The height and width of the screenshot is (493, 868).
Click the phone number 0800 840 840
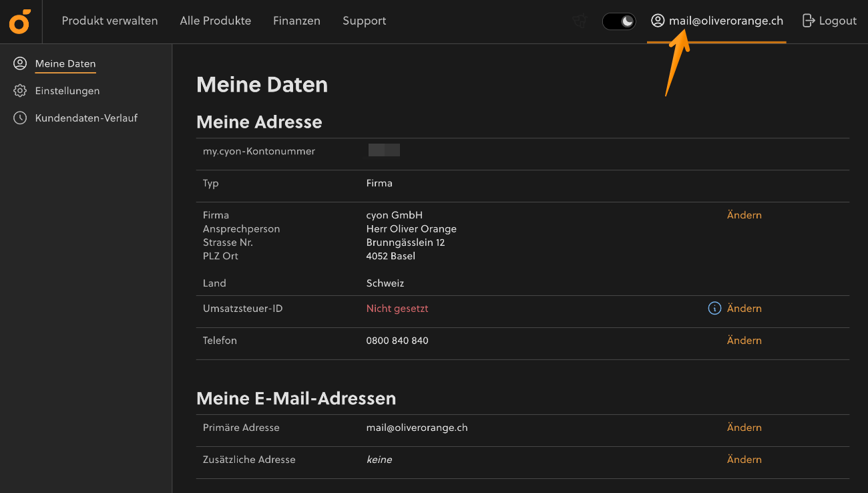(397, 341)
